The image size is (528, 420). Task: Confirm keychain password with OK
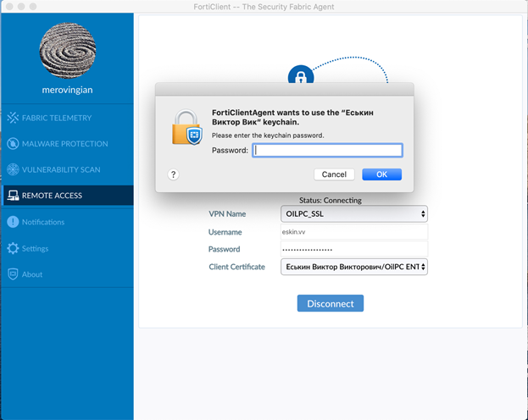tap(381, 174)
